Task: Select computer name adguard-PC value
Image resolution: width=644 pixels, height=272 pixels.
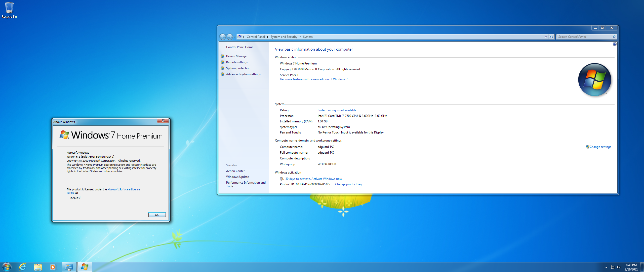Action: pos(326,147)
